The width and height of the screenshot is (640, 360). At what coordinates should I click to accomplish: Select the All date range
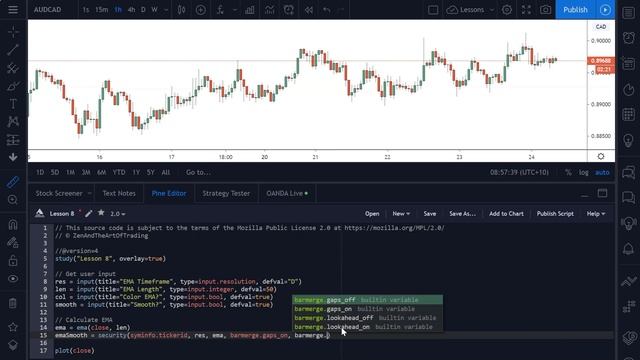point(165,172)
